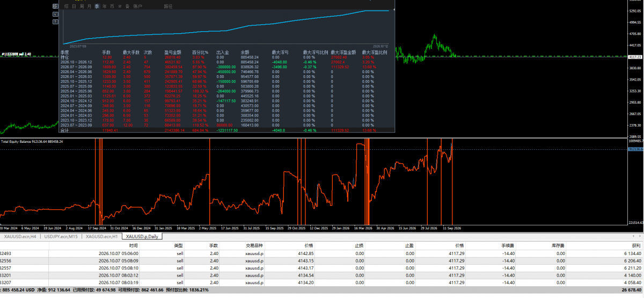The width and height of the screenshot is (644, 298).
Task: Click the 类型 column header in trade table
Action: click(178, 245)
